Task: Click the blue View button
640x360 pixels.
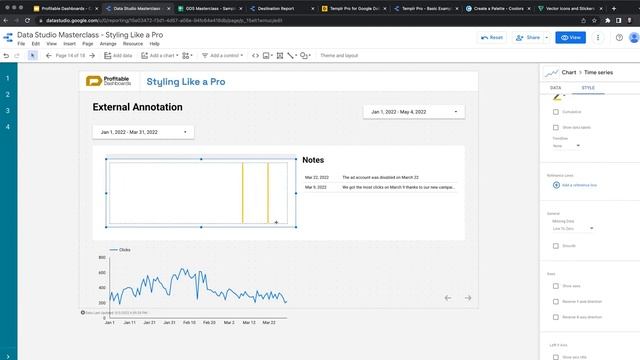Action: [571, 38]
